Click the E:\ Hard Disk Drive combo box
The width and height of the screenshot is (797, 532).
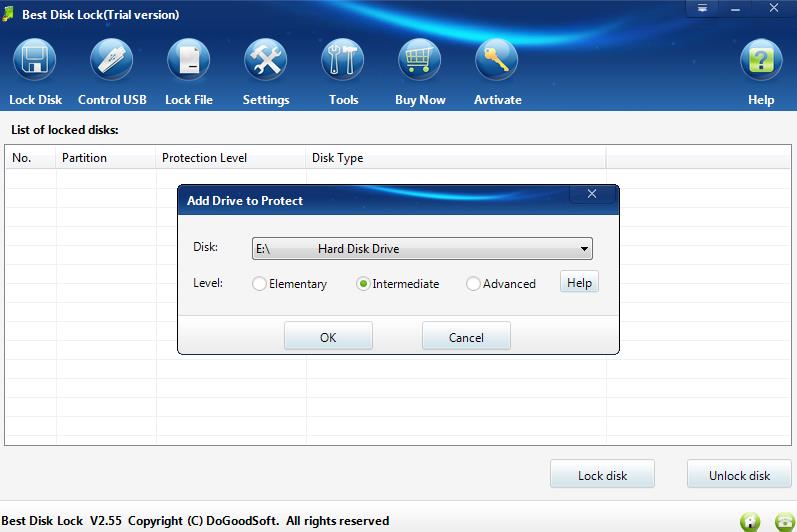(x=422, y=248)
